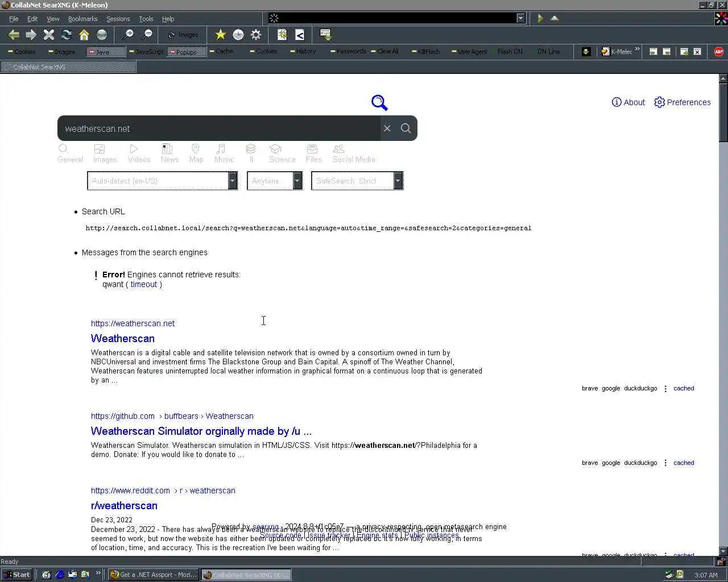This screenshot has width=728, height=582.
Task: Toggle JavaScript in the privacy bar
Action: tap(146, 51)
